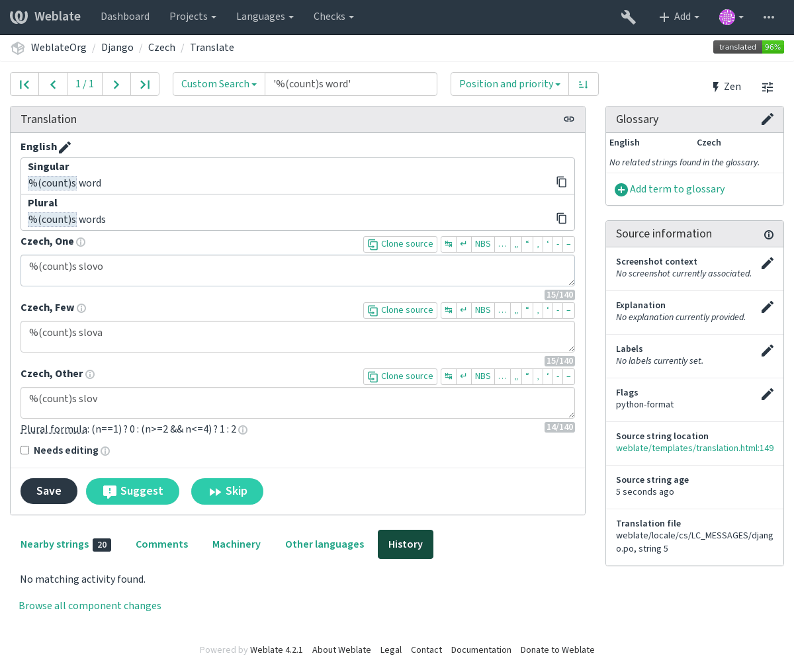Edit the glossary pencil icon
The width and height of the screenshot is (794, 672).
tap(768, 119)
